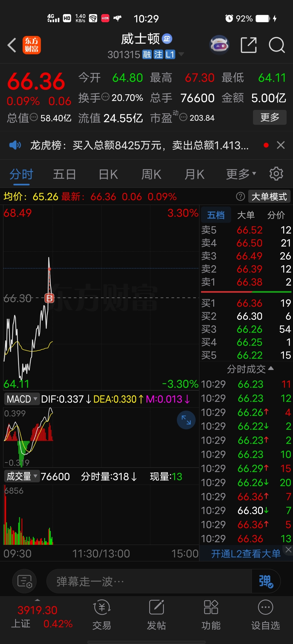Tap the question mark help icon
Viewport: 293px width, 644px height.
click(240, 196)
